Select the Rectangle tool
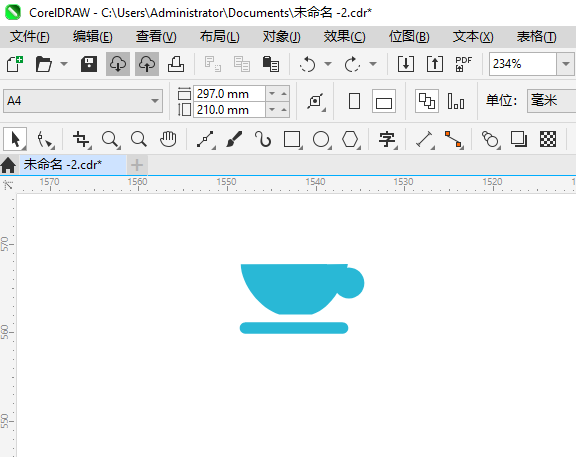 click(293, 140)
